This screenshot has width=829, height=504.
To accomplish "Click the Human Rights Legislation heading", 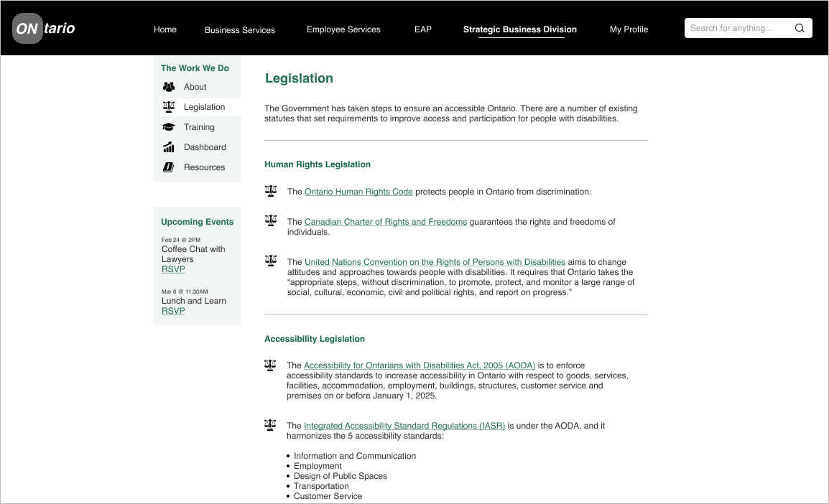I will [318, 164].
